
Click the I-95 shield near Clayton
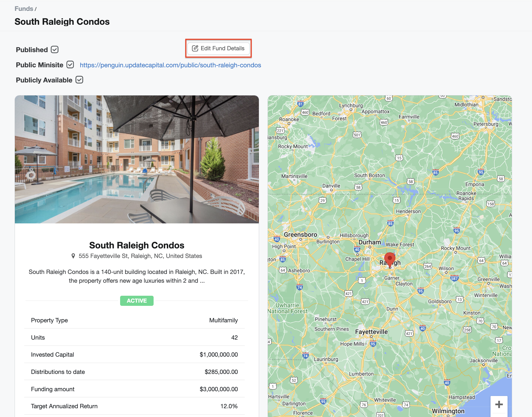(420, 291)
